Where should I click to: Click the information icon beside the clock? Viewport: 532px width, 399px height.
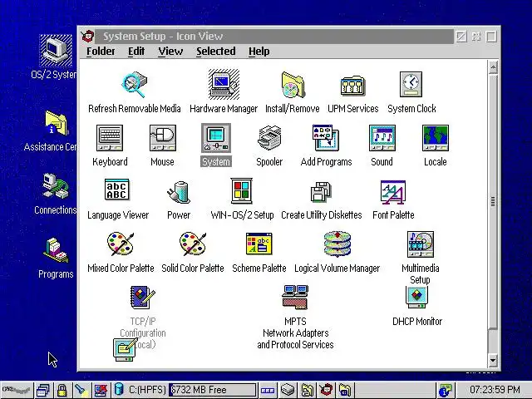click(446, 390)
